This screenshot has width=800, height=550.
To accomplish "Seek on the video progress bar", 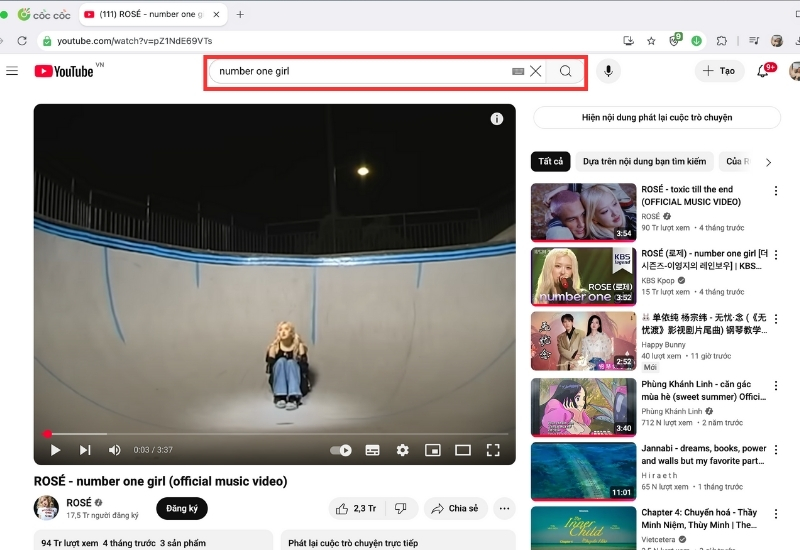I will [x=275, y=434].
